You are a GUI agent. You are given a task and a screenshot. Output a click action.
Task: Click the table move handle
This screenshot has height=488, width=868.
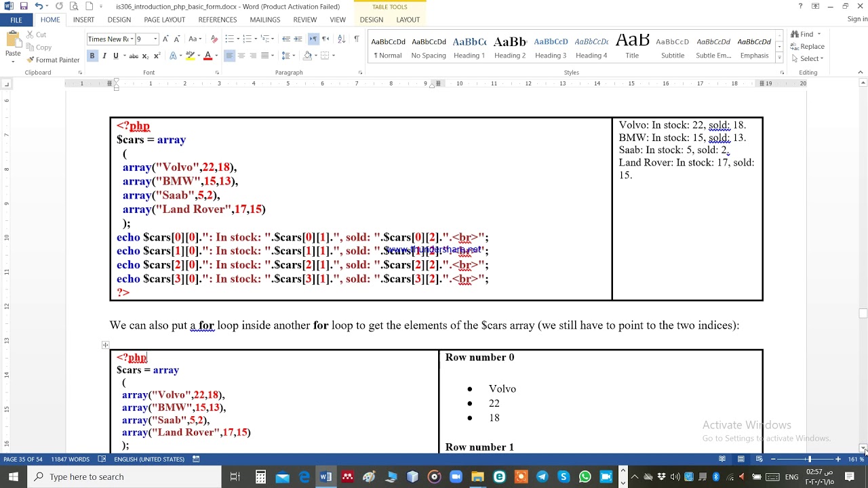click(105, 345)
